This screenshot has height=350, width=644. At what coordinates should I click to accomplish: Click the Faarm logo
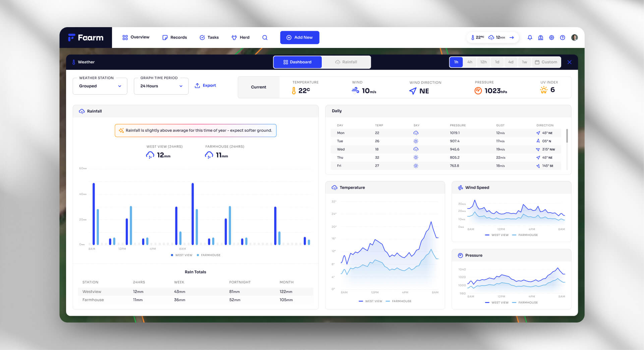86,38
